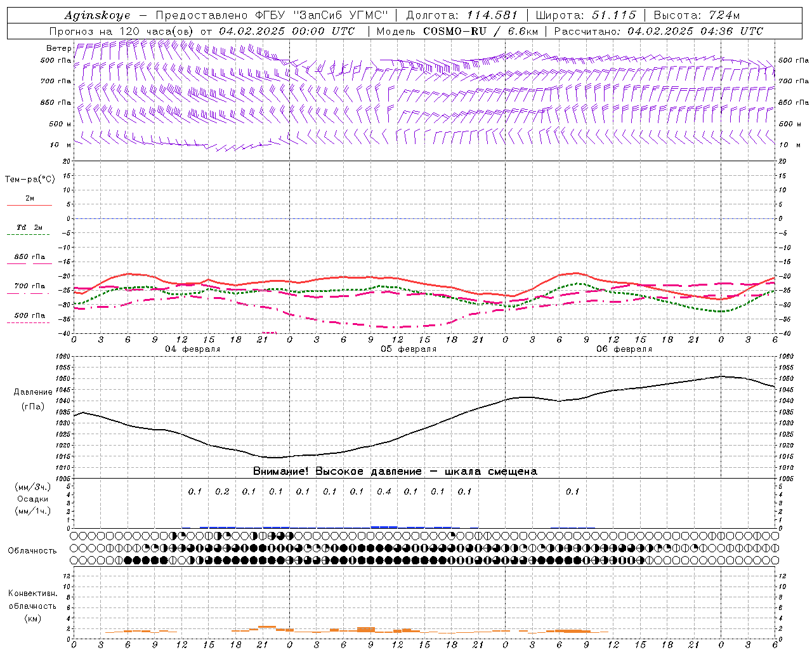Click the "Осадки" precipitation label

click(33, 499)
